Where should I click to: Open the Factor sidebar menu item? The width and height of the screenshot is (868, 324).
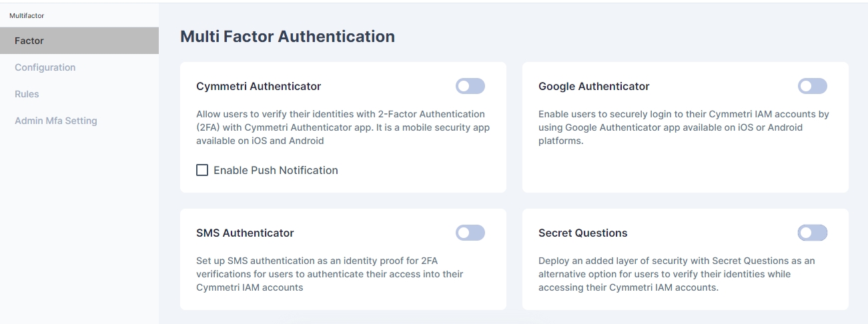click(x=29, y=41)
